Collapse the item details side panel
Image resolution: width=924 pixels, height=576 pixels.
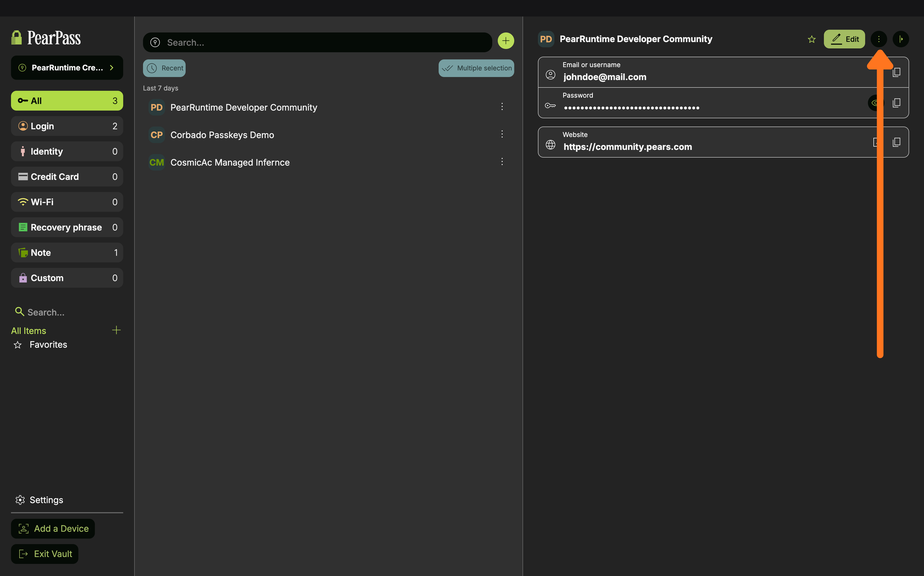click(900, 39)
